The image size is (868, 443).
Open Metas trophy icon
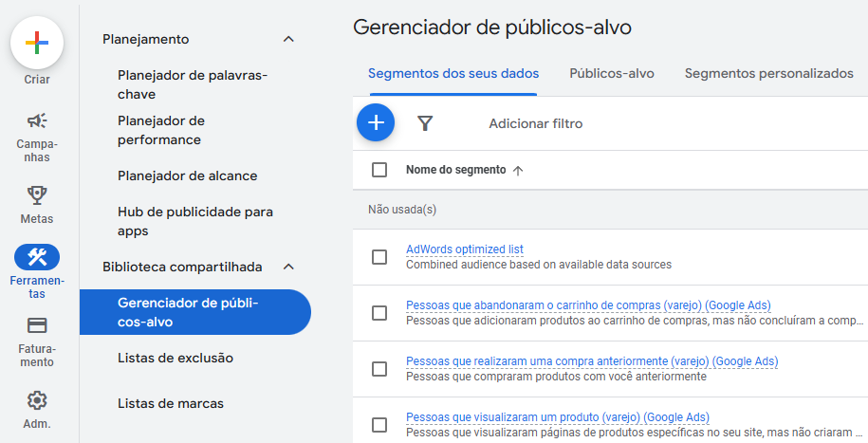pos(37,194)
